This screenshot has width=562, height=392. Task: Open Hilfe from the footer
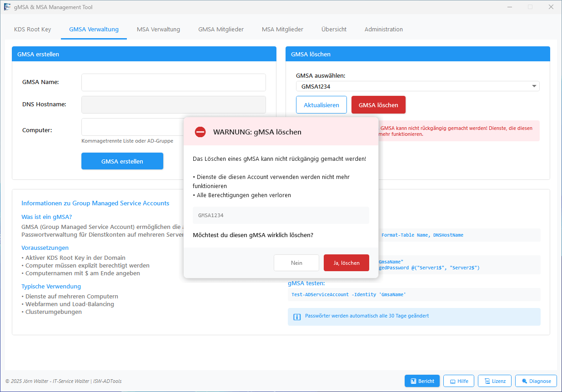(459, 381)
